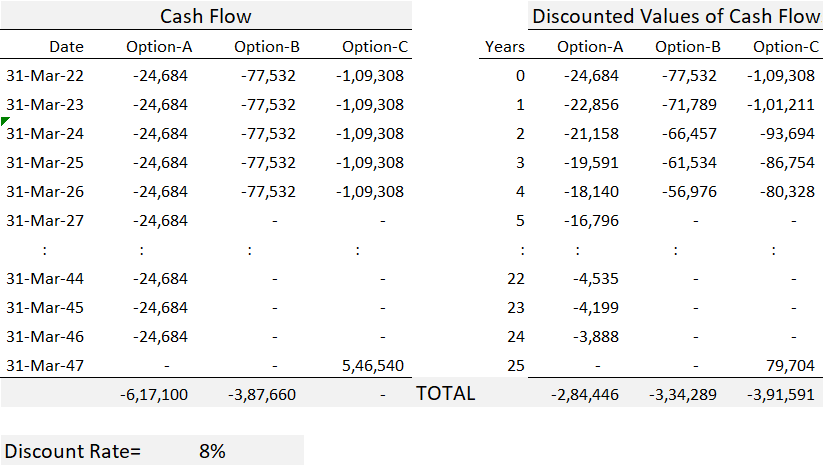Click the discounted total -2,84,446 cell

coord(586,394)
